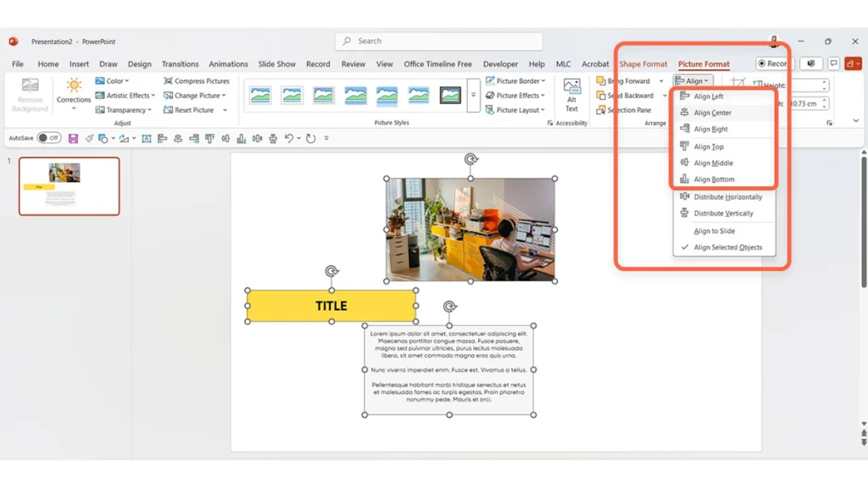Open Picture Effects dropdown

[515, 95]
